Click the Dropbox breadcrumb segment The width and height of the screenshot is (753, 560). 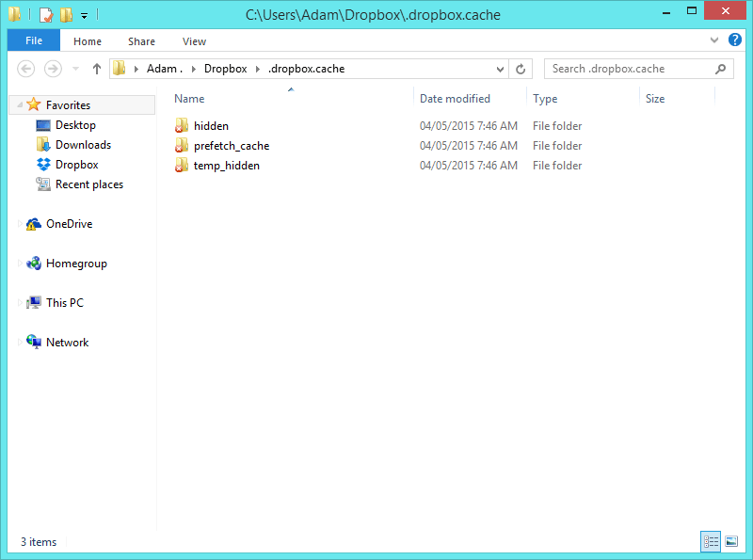pos(225,69)
